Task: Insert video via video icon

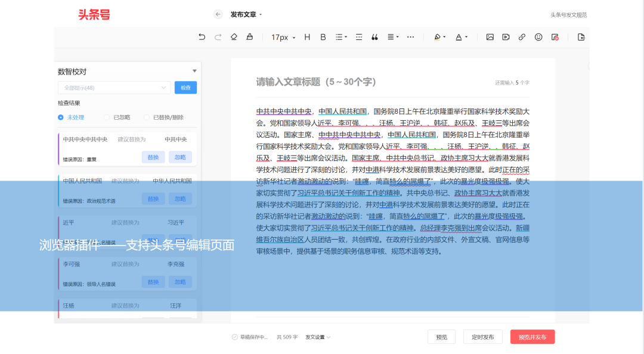Action: [506, 37]
